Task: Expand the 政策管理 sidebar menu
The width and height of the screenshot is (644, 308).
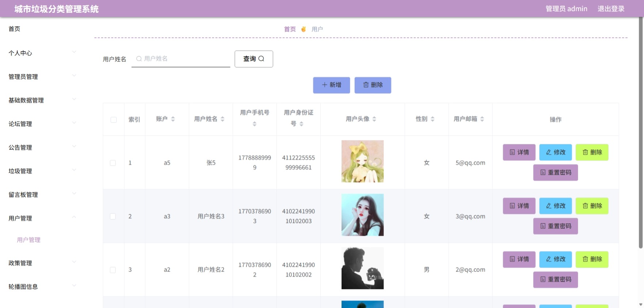Action: pos(74,262)
